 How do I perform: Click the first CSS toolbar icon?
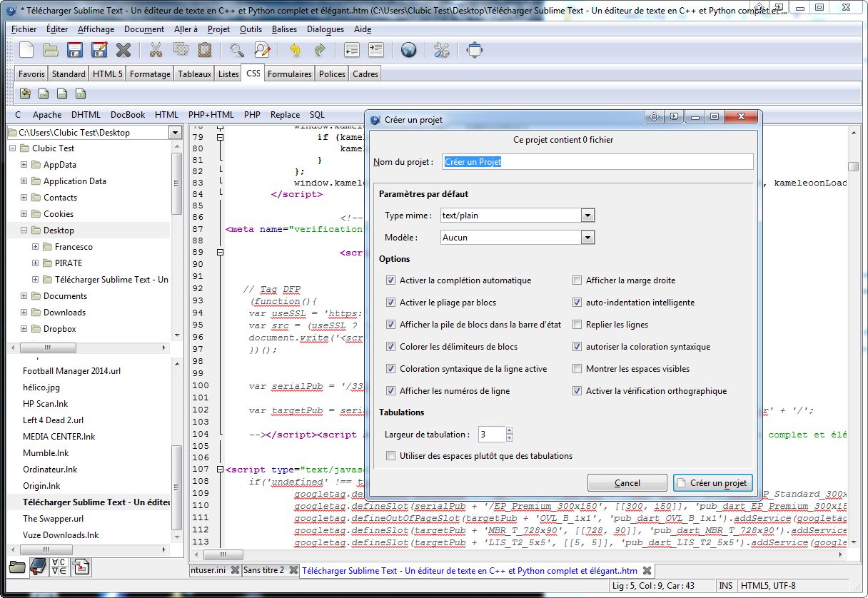point(25,93)
